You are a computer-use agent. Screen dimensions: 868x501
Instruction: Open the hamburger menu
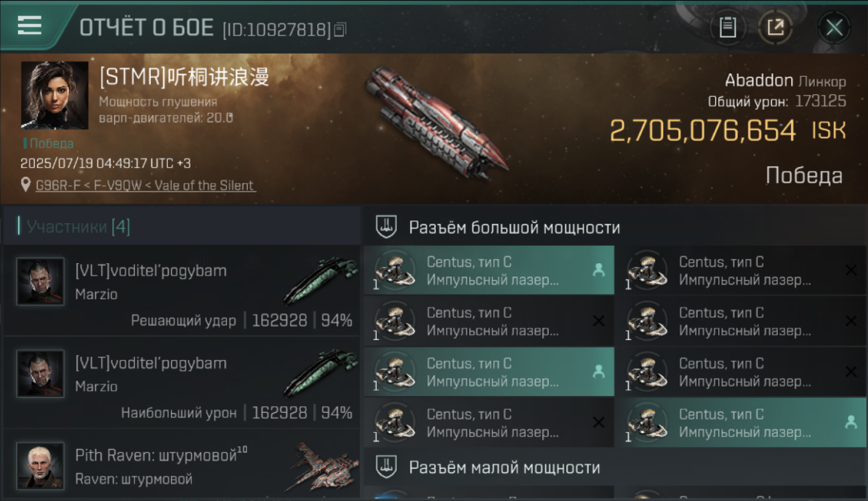[29, 25]
